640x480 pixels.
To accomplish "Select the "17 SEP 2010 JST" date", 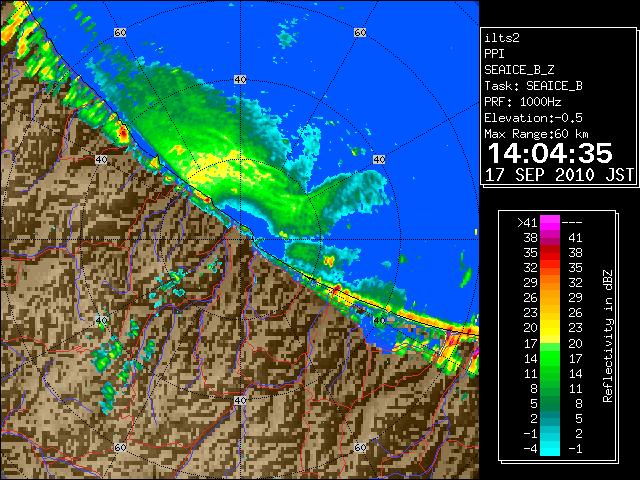I will 559,175.
